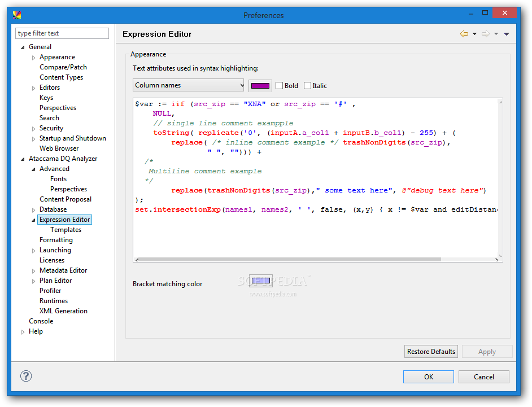
Task: Click the Cancel button
Action: coord(484,377)
